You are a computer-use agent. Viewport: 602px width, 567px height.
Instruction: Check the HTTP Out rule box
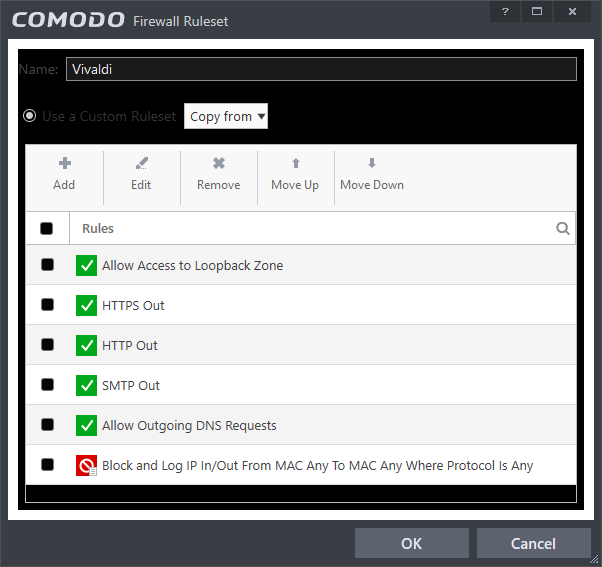point(47,344)
